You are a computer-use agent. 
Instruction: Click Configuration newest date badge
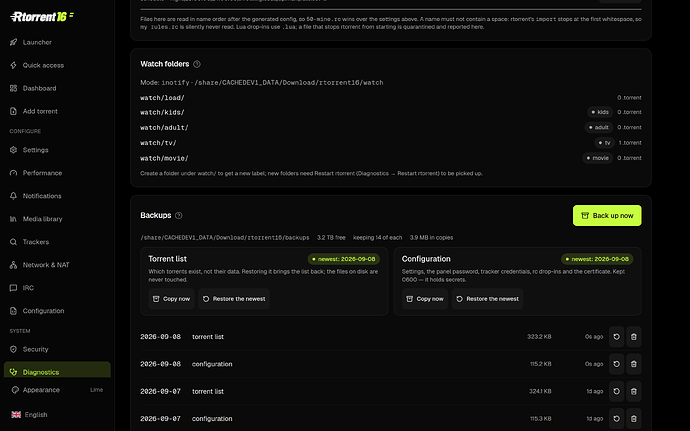(597, 259)
